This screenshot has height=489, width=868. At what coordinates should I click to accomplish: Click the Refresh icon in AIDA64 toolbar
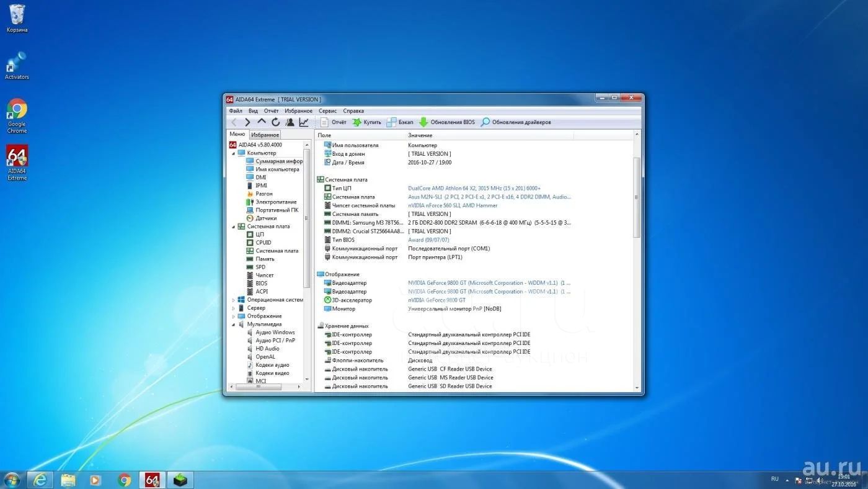tap(276, 122)
